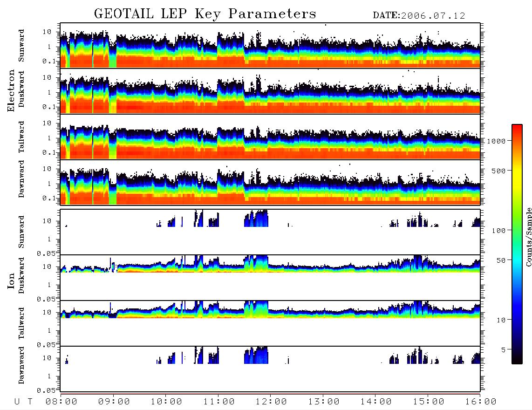The height and width of the screenshot is (410, 532).
Task: Click the '500' colorbar tick label
Action: (x=498, y=171)
